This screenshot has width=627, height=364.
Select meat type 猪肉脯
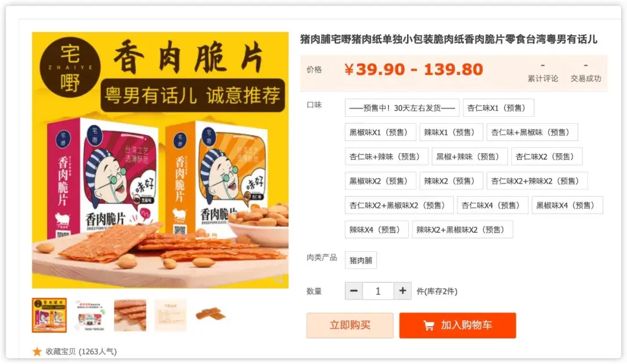(x=361, y=261)
